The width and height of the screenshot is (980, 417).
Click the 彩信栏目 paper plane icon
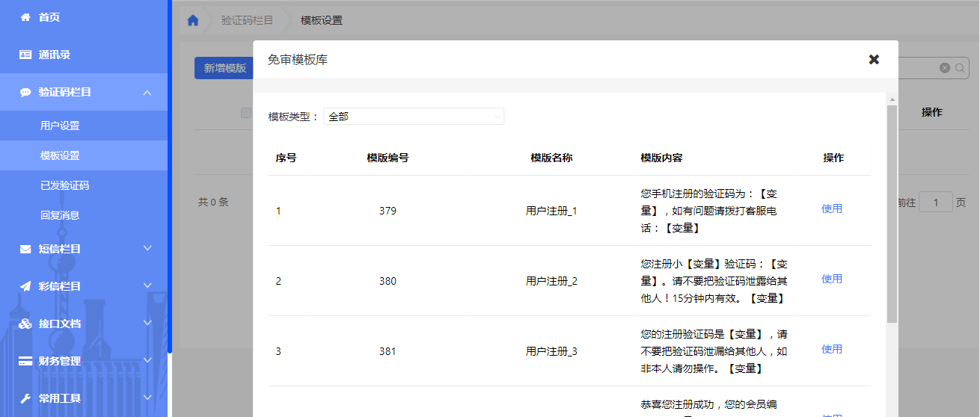(25, 286)
